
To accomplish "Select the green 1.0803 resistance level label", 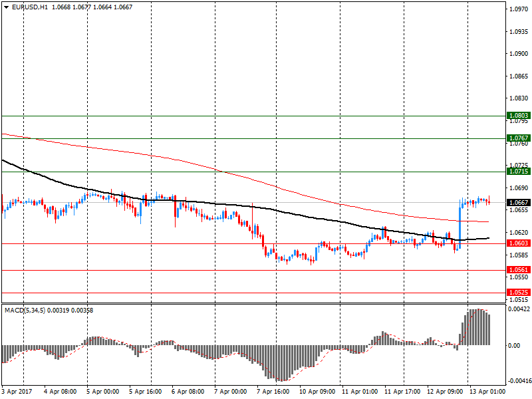I will [519, 115].
